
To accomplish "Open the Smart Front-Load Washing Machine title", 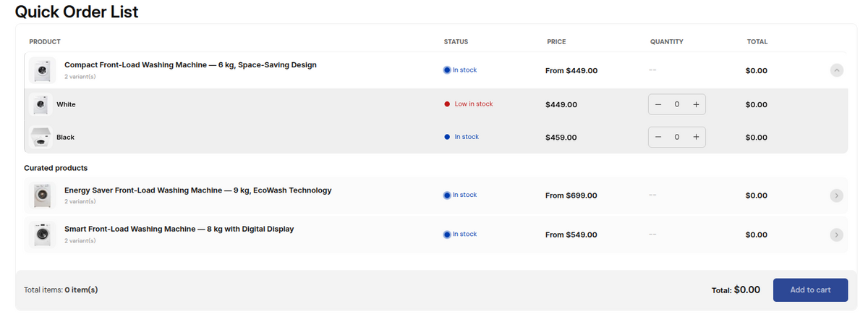I will 179,229.
